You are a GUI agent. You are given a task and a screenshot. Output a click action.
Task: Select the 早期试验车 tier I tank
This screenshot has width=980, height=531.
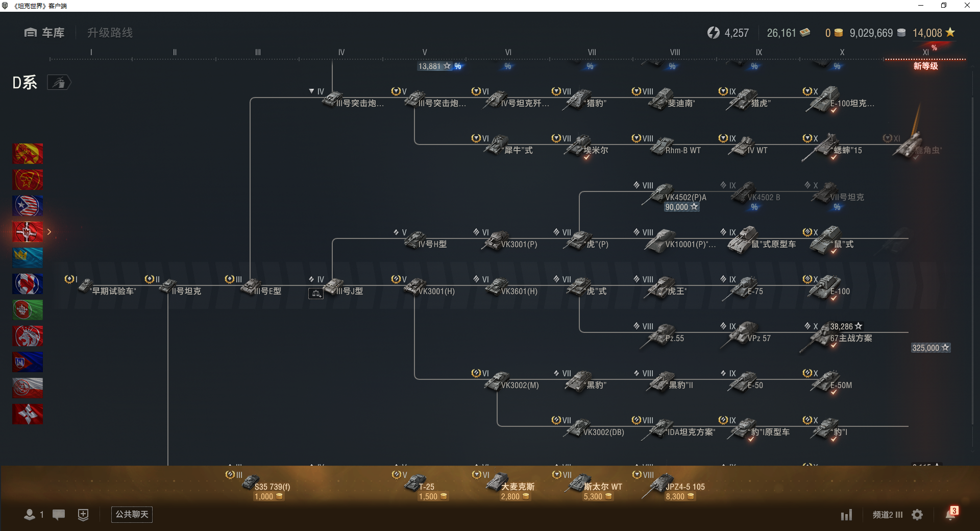tap(101, 286)
